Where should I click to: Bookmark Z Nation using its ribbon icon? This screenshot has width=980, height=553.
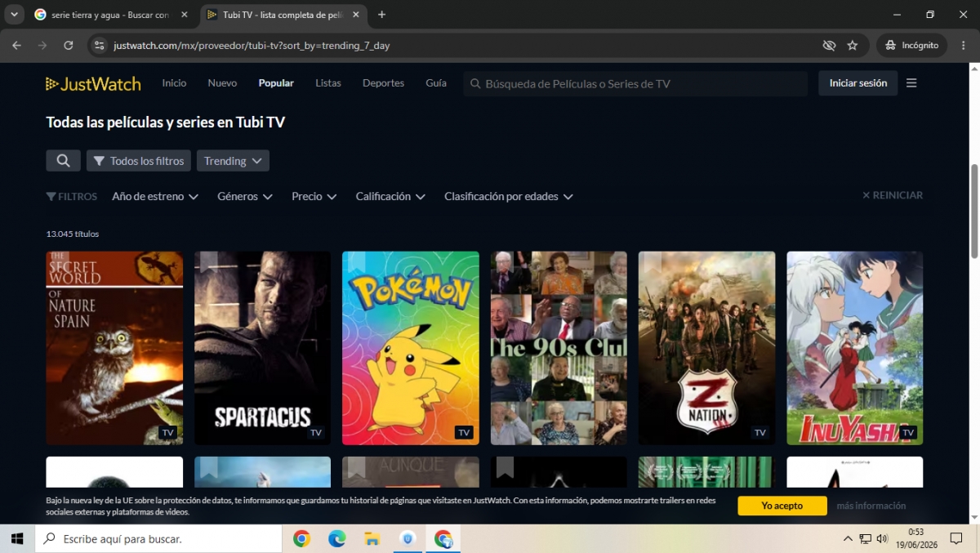tap(653, 262)
